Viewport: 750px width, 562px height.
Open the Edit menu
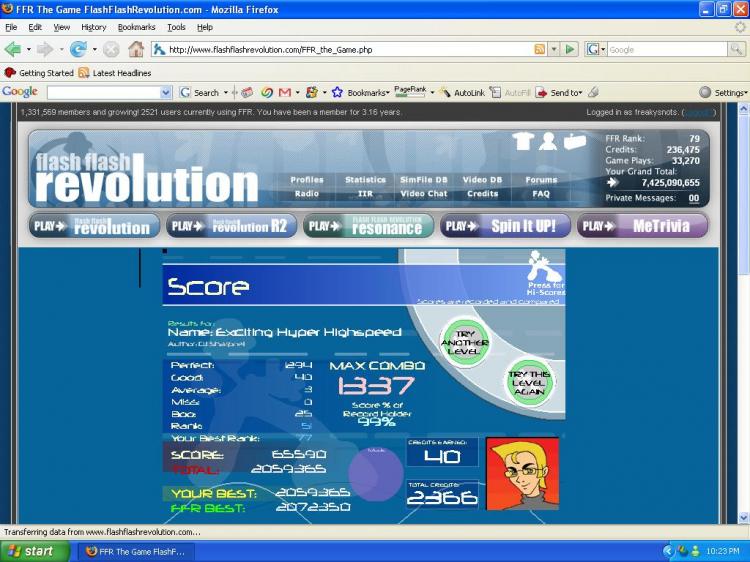35,27
